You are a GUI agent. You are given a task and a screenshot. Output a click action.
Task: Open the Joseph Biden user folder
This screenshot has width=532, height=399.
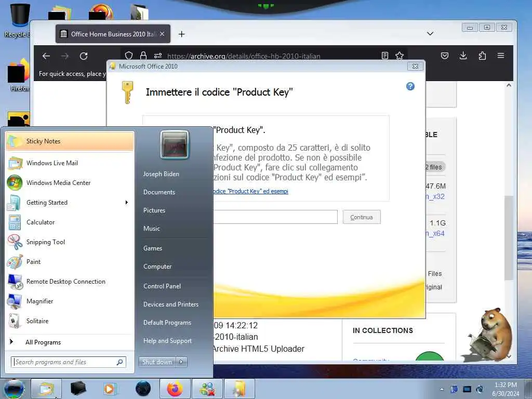161,174
